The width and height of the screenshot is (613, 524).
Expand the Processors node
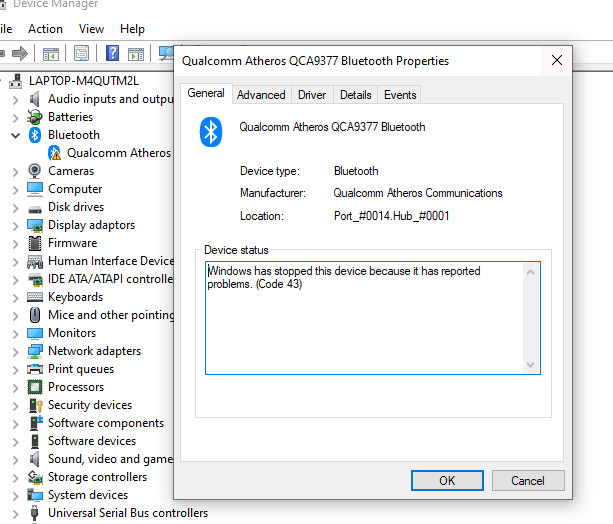(x=16, y=388)
